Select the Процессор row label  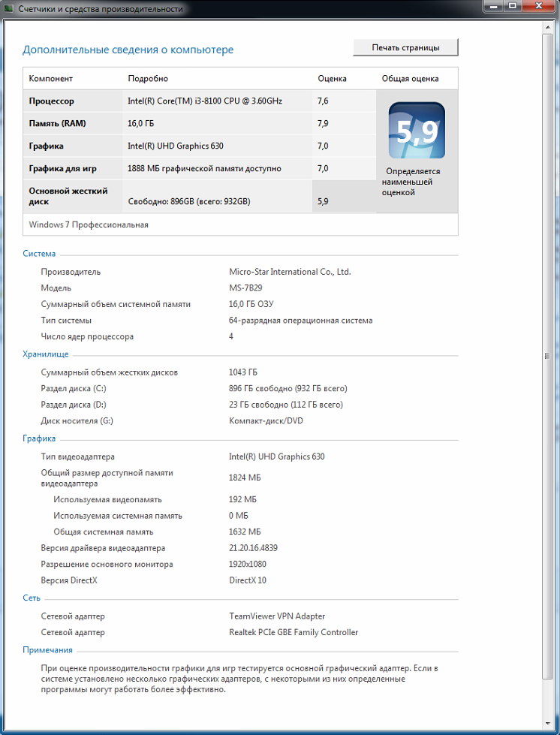pyautogui.click(x=52, y=101)
